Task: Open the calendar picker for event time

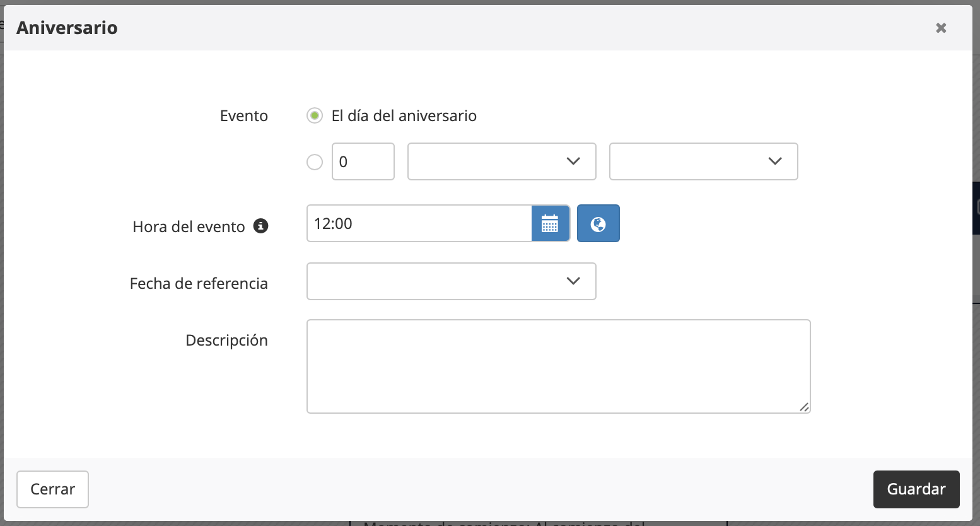Action: (x=551, y=223)
